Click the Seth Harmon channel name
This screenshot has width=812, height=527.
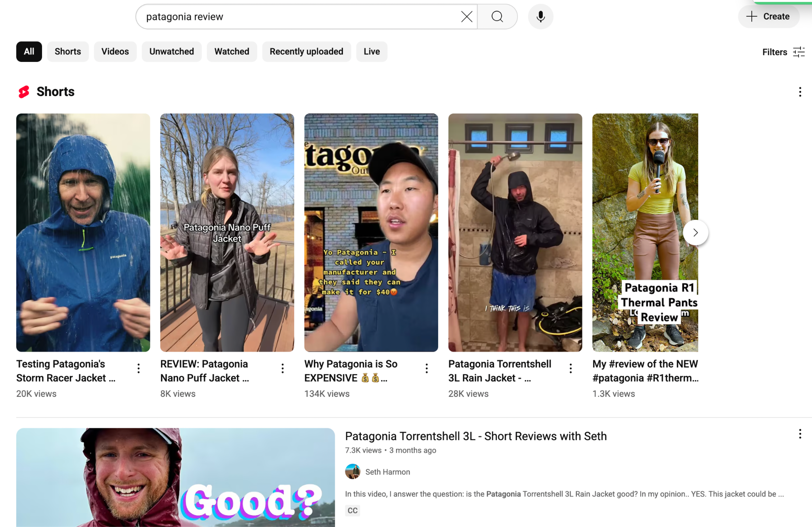(x=387, y=472)
